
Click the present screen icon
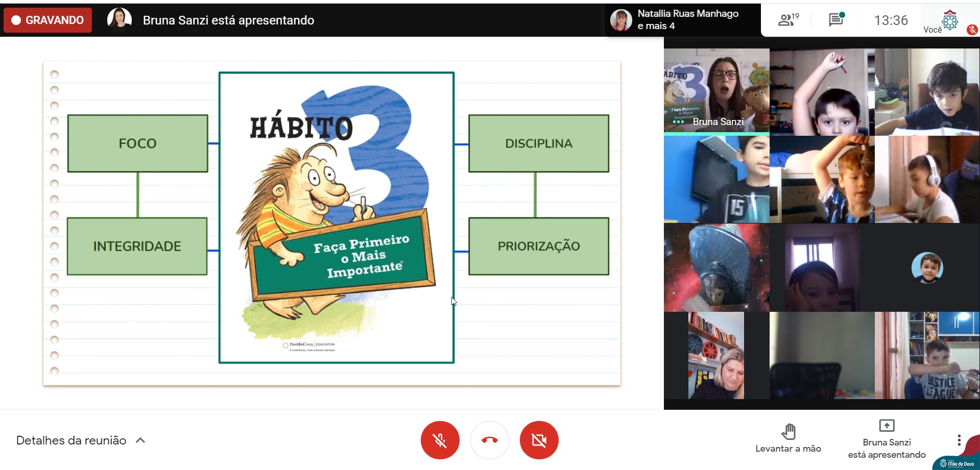click(887, 426)
